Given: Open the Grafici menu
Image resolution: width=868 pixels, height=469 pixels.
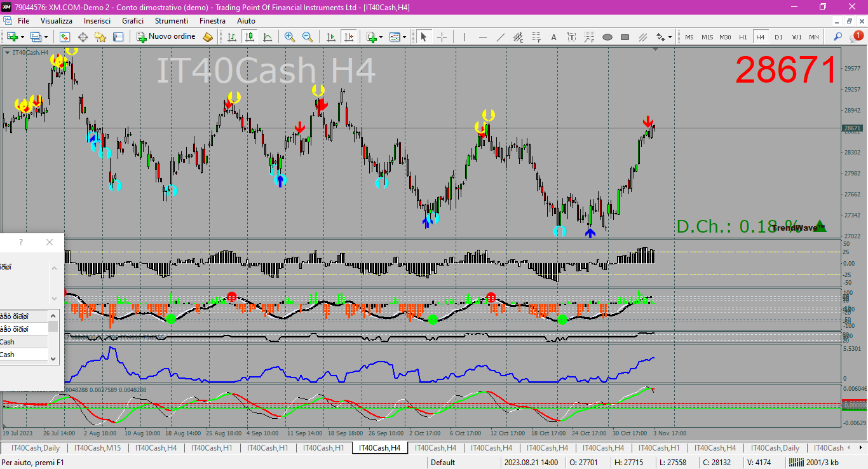Looking at the screenshot, I should [133, 20].
